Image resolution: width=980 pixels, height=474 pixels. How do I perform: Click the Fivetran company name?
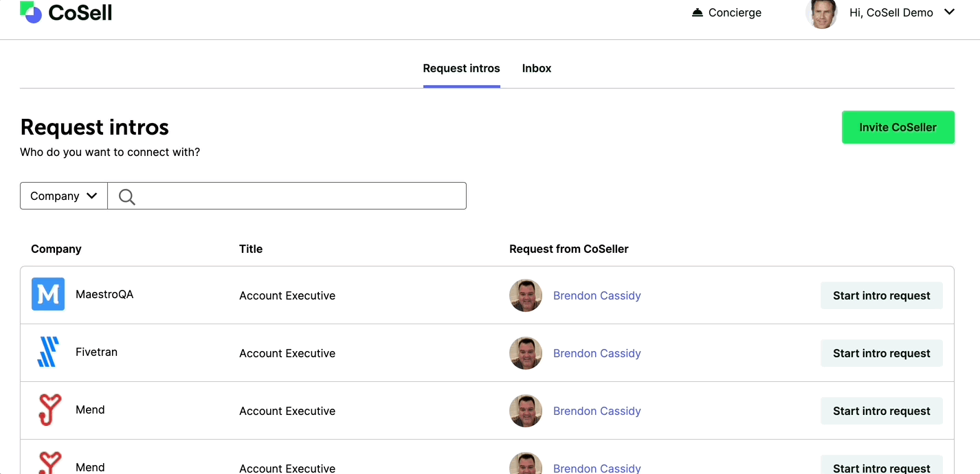(96, 352)
